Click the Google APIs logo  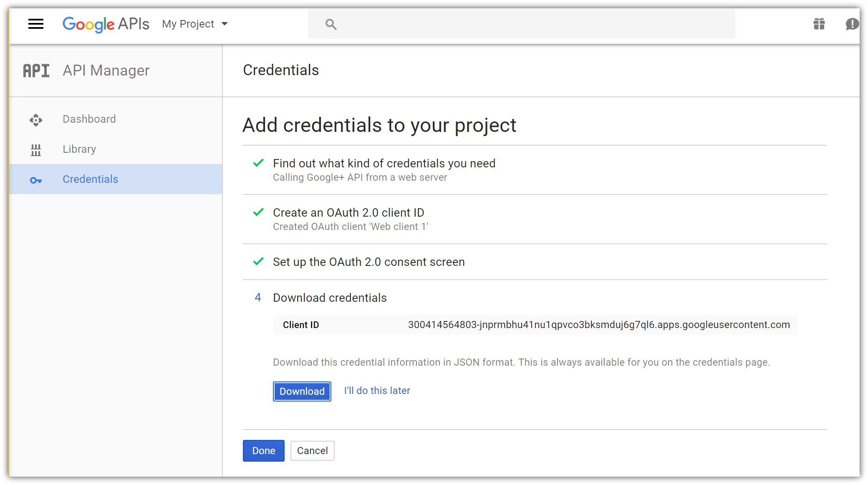(x=106, y=24)
